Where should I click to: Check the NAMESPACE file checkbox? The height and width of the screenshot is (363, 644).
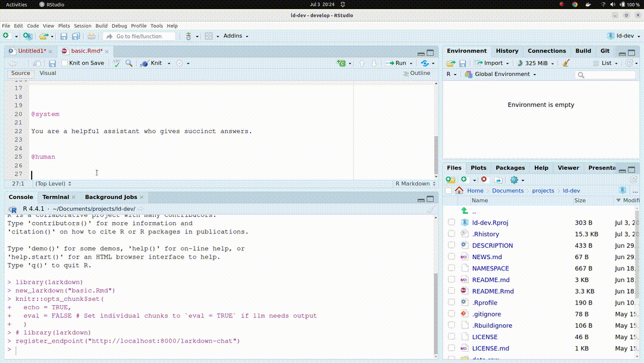451,268
